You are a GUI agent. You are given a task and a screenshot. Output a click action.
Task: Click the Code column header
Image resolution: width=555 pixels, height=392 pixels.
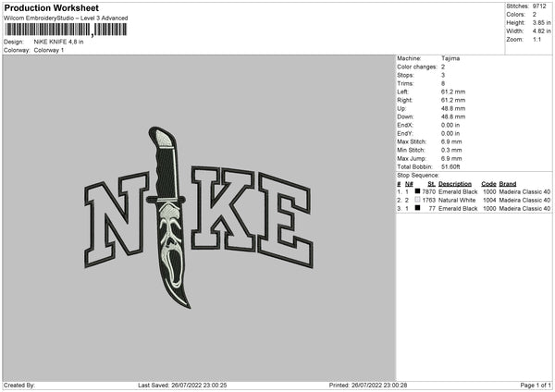pos(488,184)
